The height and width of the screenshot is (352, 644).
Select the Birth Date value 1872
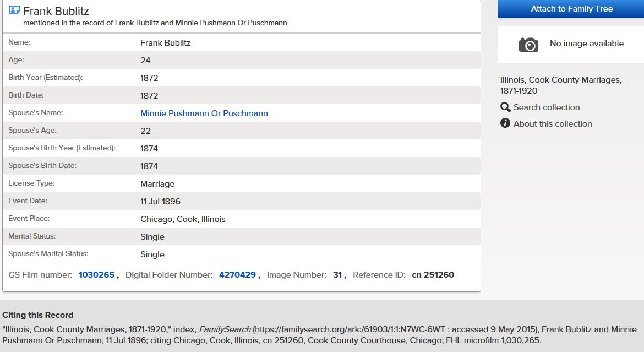pos(149,96)
